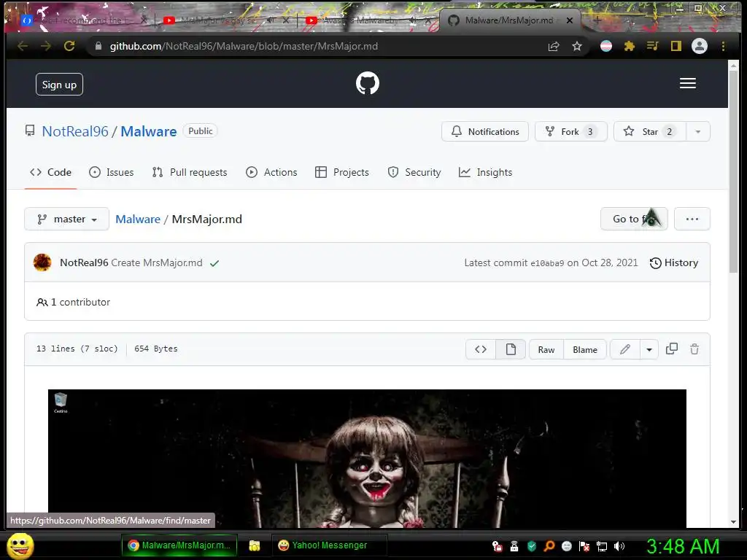Open the Projects tab
747x560 pixels.
341,172
